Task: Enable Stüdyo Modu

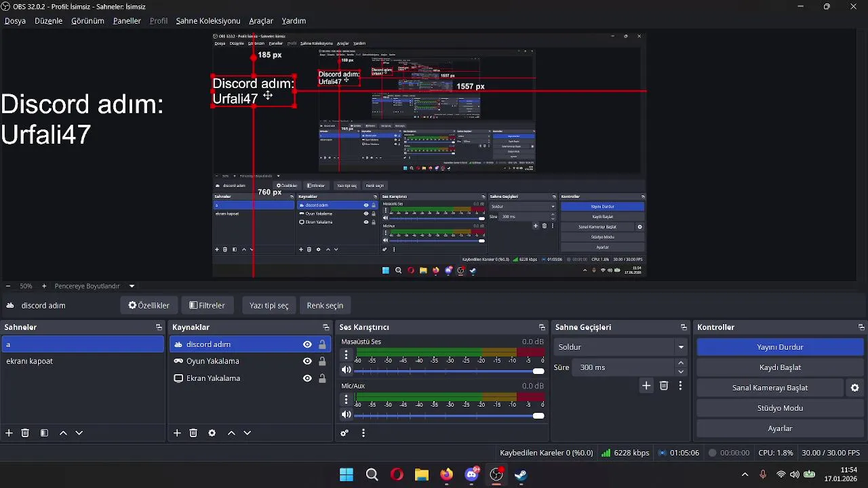Action: 780,408
